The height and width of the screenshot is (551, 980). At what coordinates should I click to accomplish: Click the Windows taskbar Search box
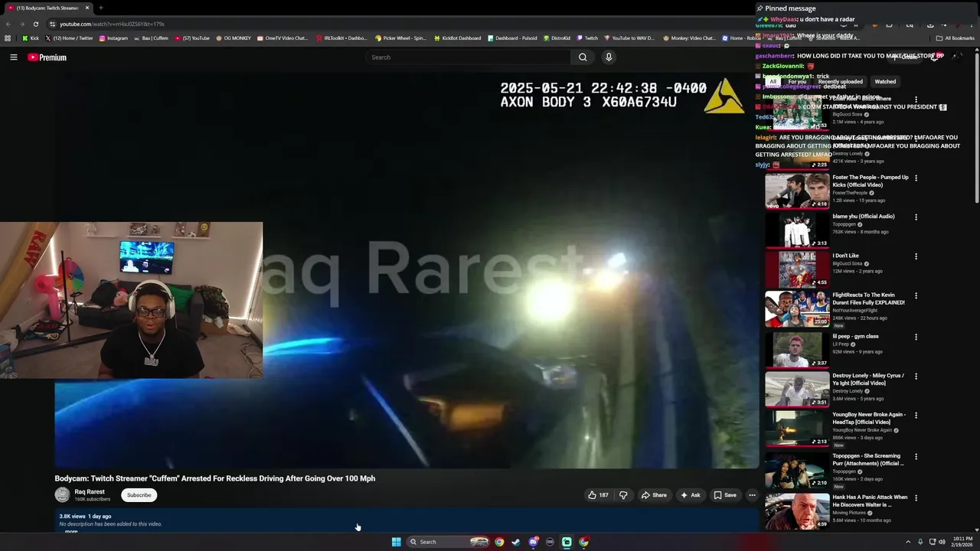click(449, 542)
